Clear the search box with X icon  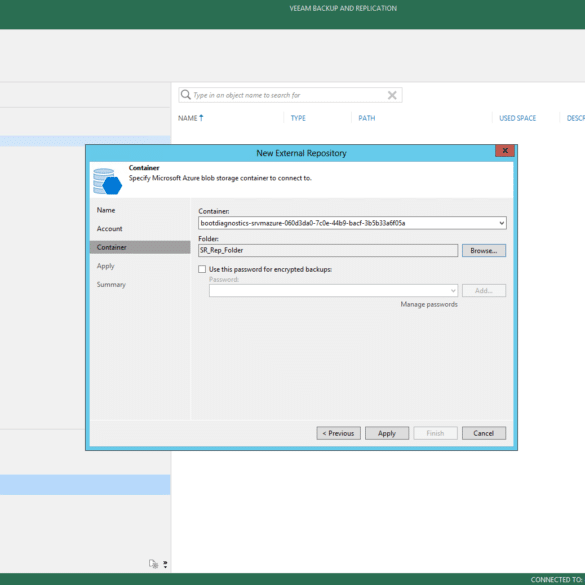[392, 95]
